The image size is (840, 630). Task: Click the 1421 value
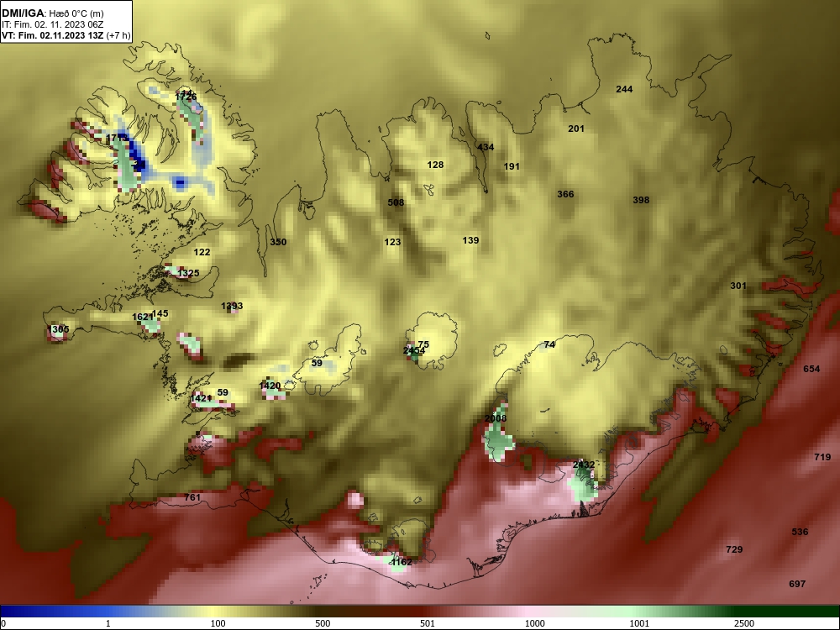coord(202,398)
